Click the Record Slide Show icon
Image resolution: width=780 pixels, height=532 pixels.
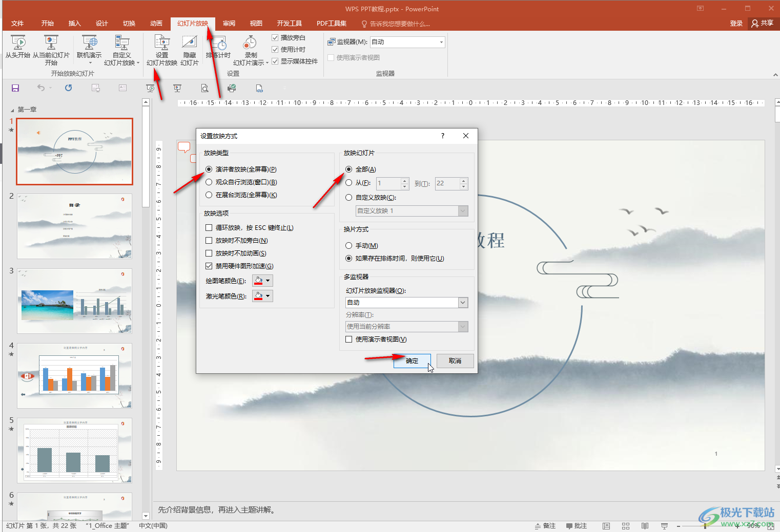coord(250,43)
